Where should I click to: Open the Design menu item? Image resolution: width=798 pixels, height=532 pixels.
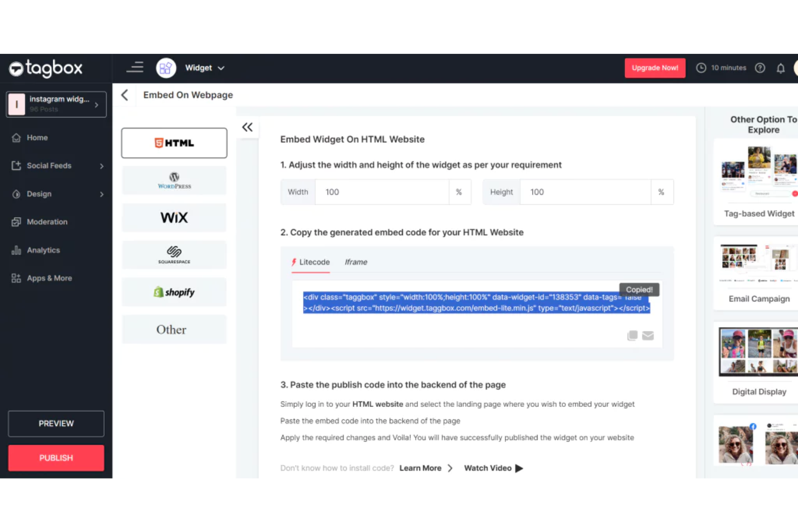(39, 194)
